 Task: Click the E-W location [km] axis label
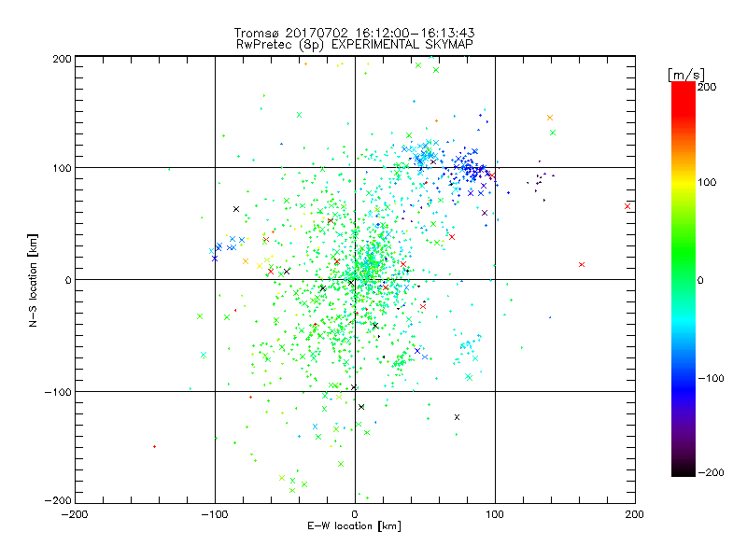click(x=354, y=526)
